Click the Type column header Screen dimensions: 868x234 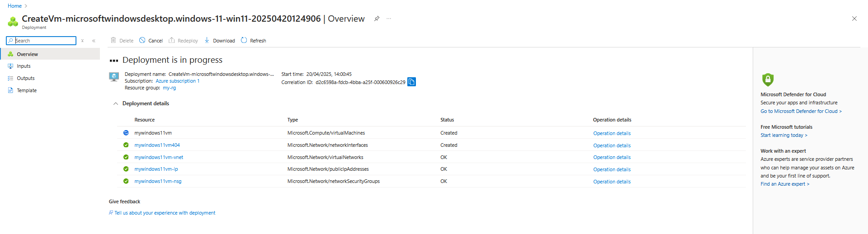292,120
